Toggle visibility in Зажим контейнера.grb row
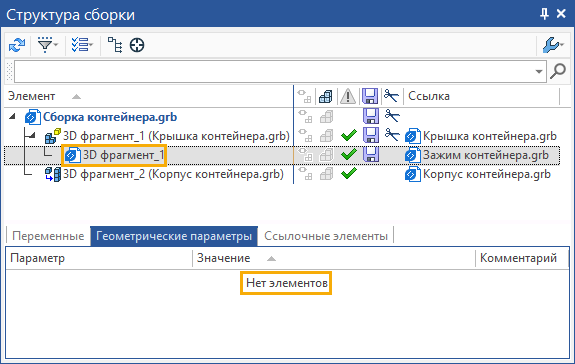 coord(304,155)
